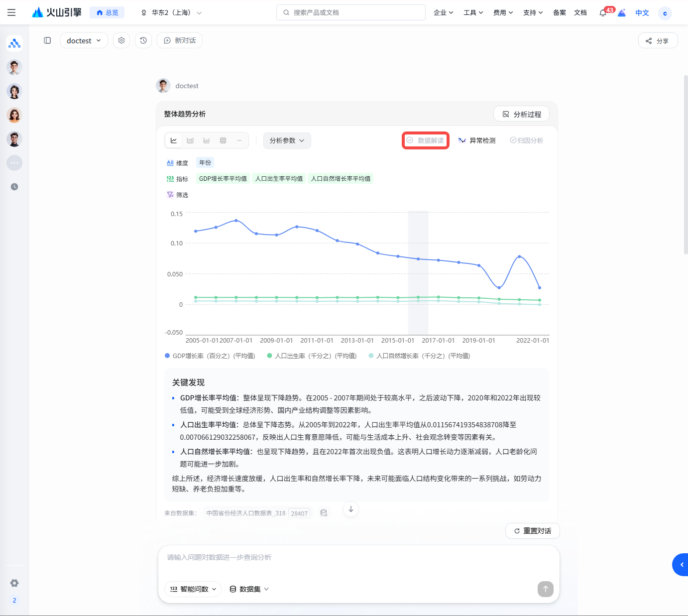Click the 年份 dimension tag
688x616 pixels.
(205, 163)
